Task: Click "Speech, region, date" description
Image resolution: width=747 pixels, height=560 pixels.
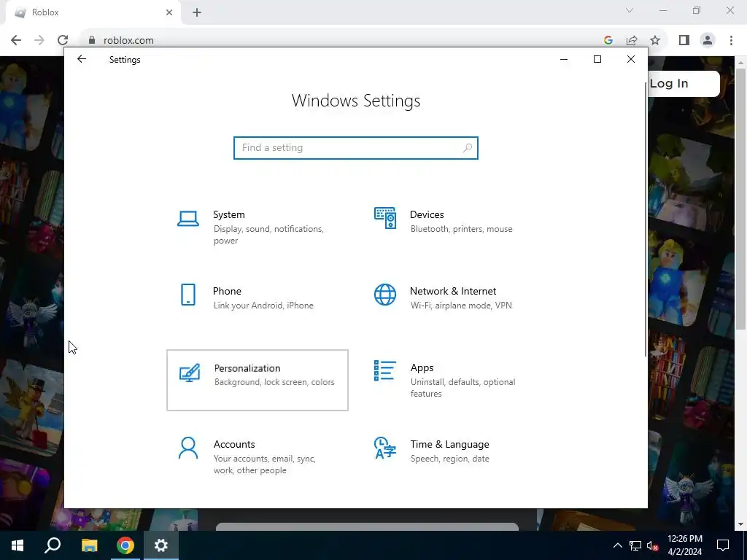Action: pyautogui.click(x=449, y=459)
